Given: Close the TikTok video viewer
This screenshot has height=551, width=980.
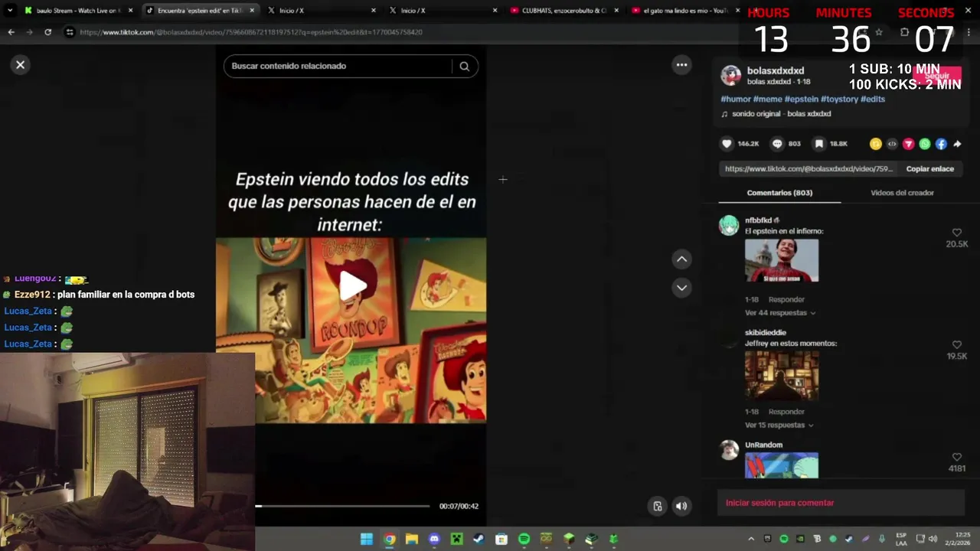Looking at the screenshot, I should tap(21, 65).
